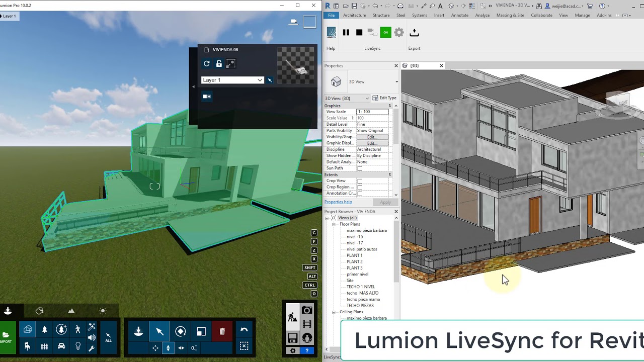This screenshot has height=362, width=644.
Task: Select the Indoor chair category icon
Action: coord(28,346)
